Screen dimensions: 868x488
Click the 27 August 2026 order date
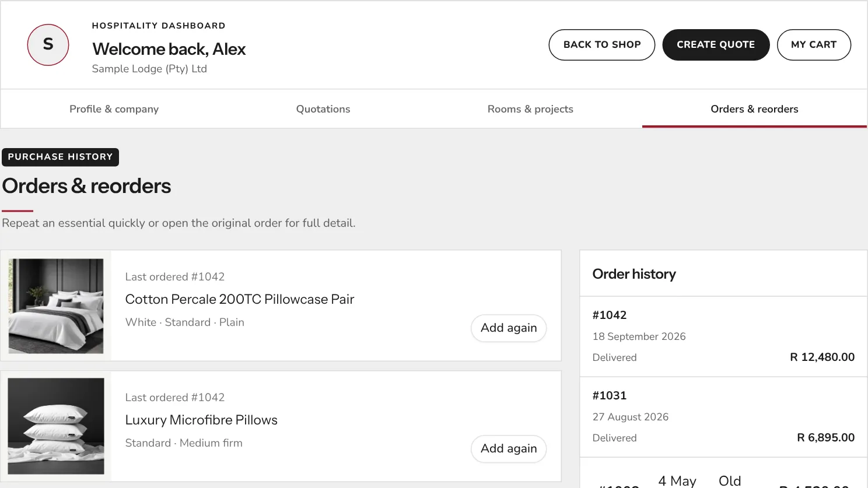(x=631, y=417)
